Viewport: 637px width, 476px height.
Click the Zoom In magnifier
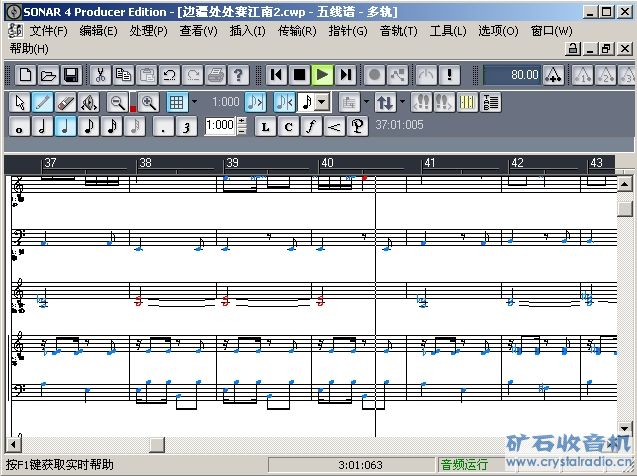[149, 102]
